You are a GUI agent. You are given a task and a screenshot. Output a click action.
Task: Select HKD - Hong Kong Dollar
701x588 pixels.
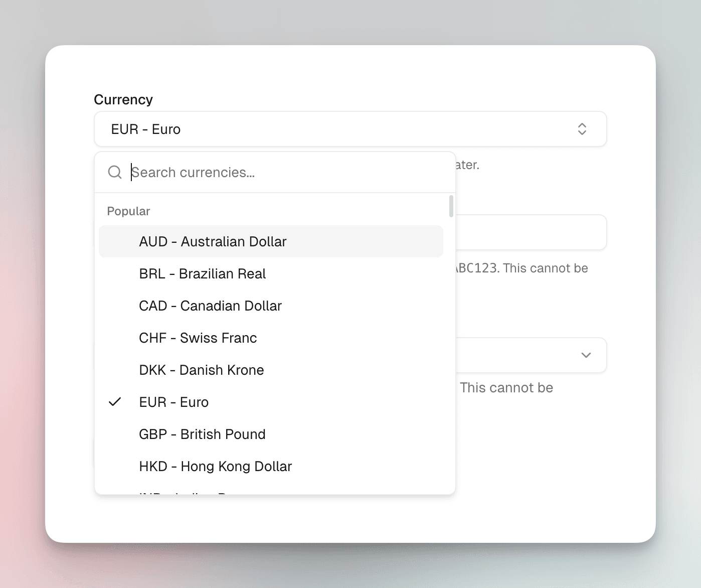(x=215, y=466)
